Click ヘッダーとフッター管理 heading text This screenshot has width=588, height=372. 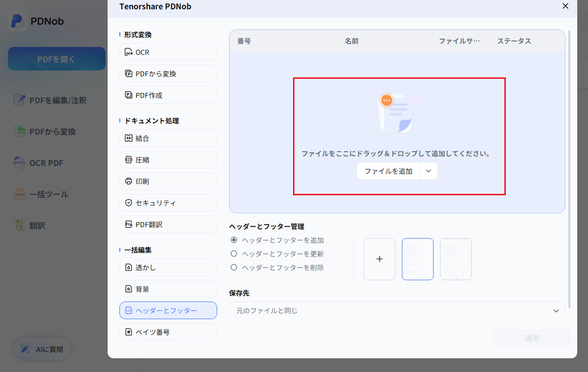pyautogui.click(x=267, y=227)
